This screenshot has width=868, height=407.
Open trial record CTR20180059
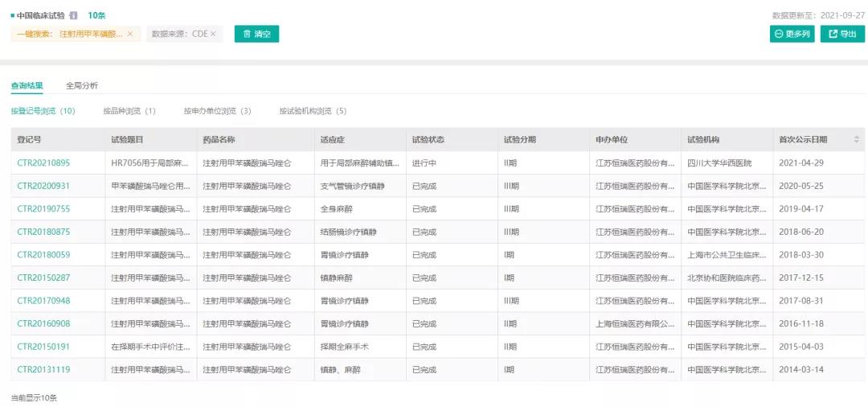tap(43, 255)
